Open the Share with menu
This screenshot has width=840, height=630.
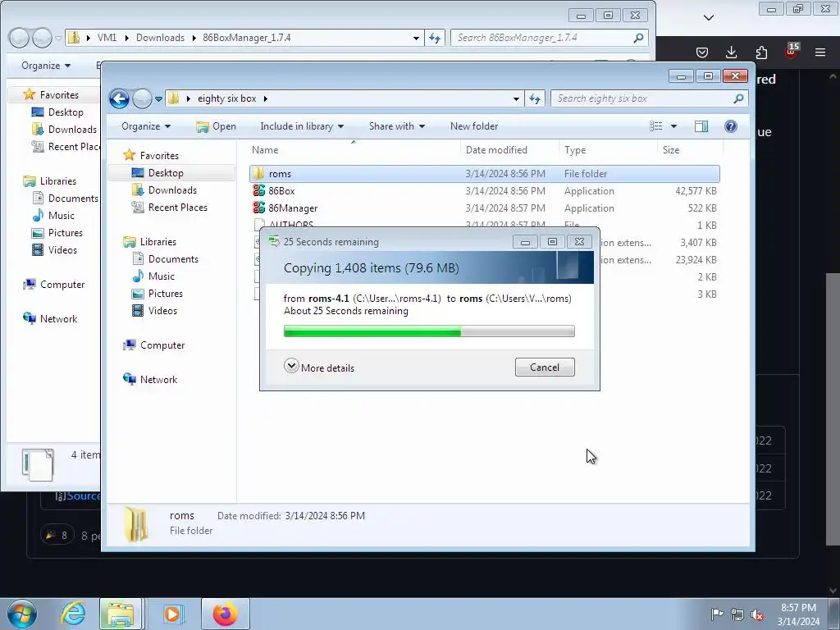[396, 126]
